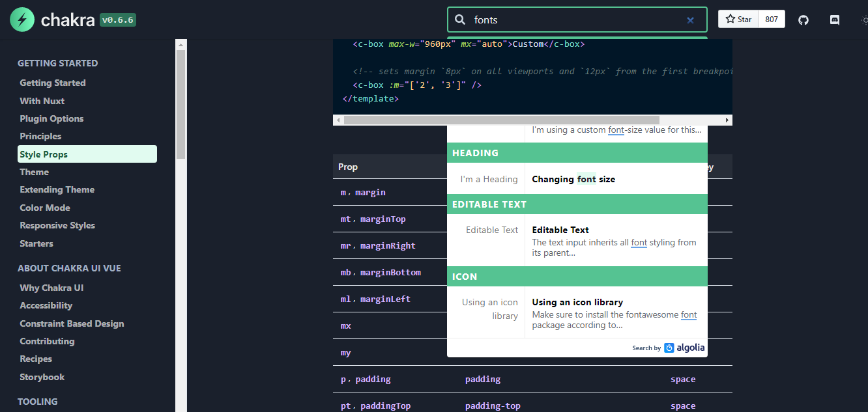Click the 807 star count
Image resolution: width=868 pixels, height=412 pixels.
tap(772, 19)
